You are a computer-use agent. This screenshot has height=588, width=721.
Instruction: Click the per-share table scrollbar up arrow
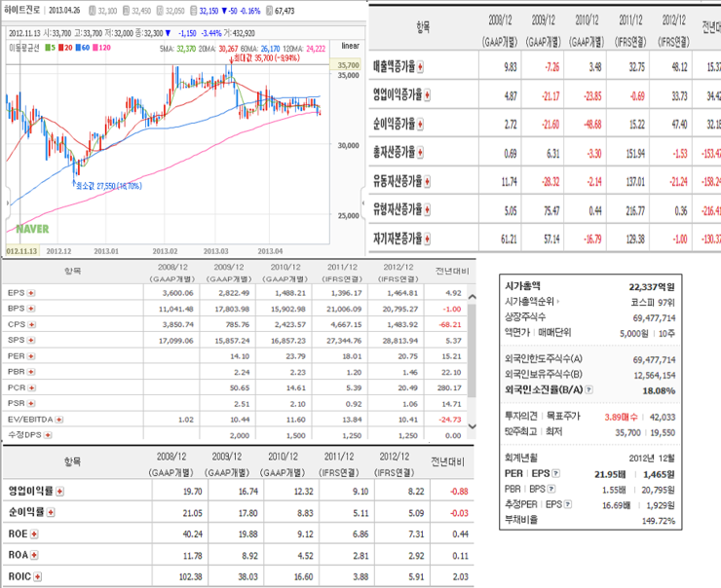pos(472,297)
